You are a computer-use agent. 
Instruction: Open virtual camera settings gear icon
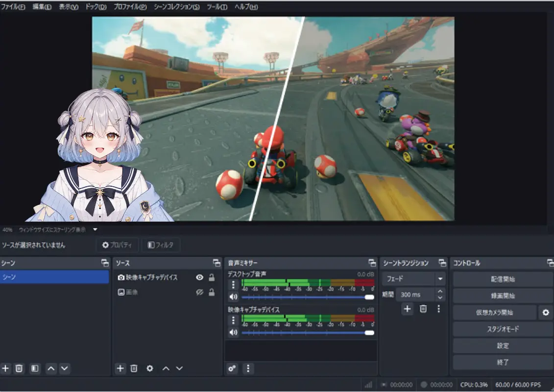546,313
